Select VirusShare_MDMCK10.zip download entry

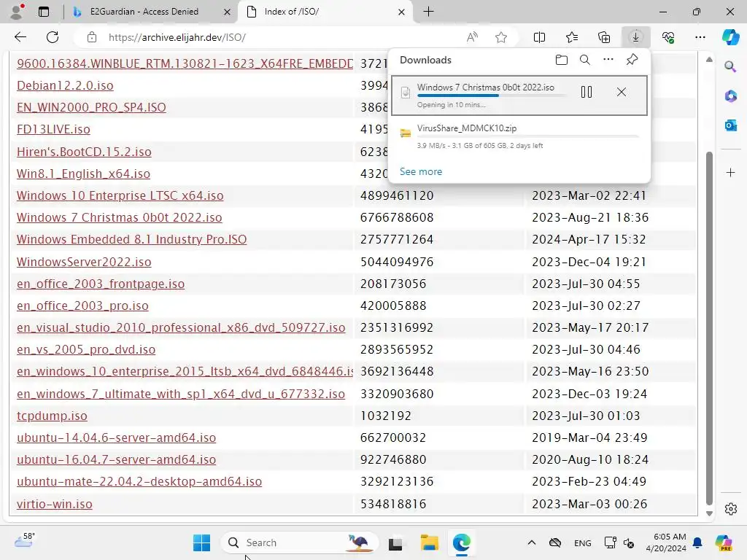[x=519, y=136]
